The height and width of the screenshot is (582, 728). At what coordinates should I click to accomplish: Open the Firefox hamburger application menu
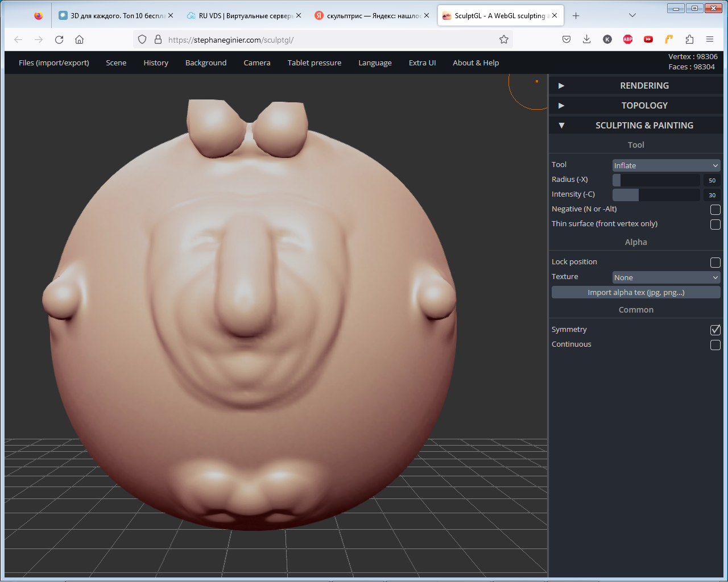point(710,39)
